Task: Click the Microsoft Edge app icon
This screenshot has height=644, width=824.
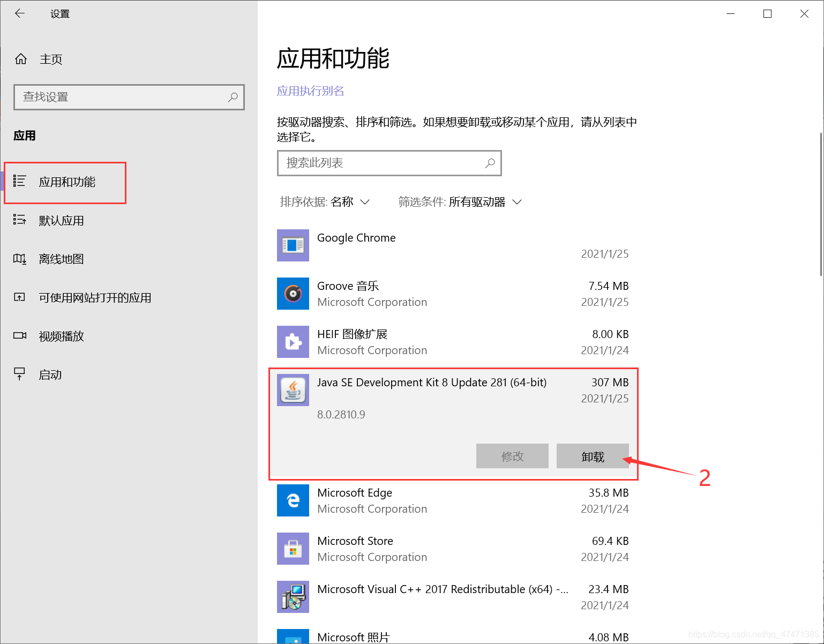Action: click(x=293, y=500)
